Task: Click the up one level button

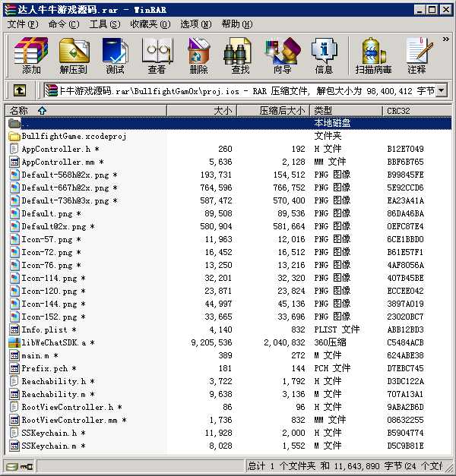Action: (20, 90)
